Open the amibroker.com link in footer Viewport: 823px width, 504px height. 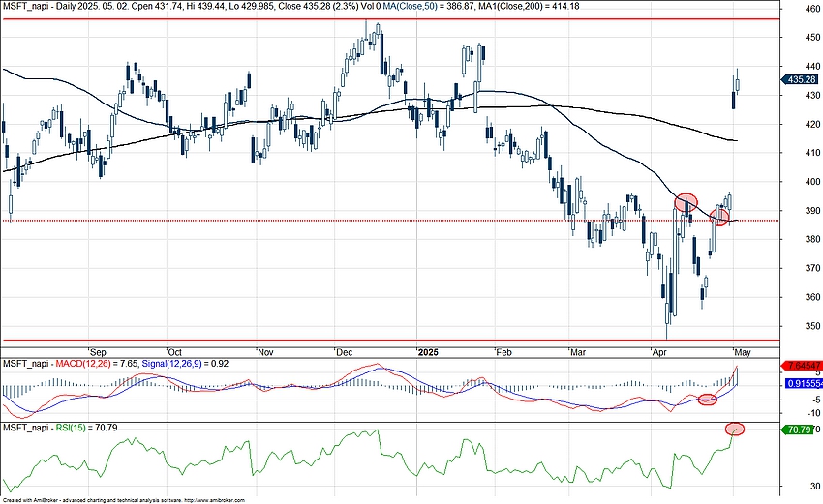(214, 501)
